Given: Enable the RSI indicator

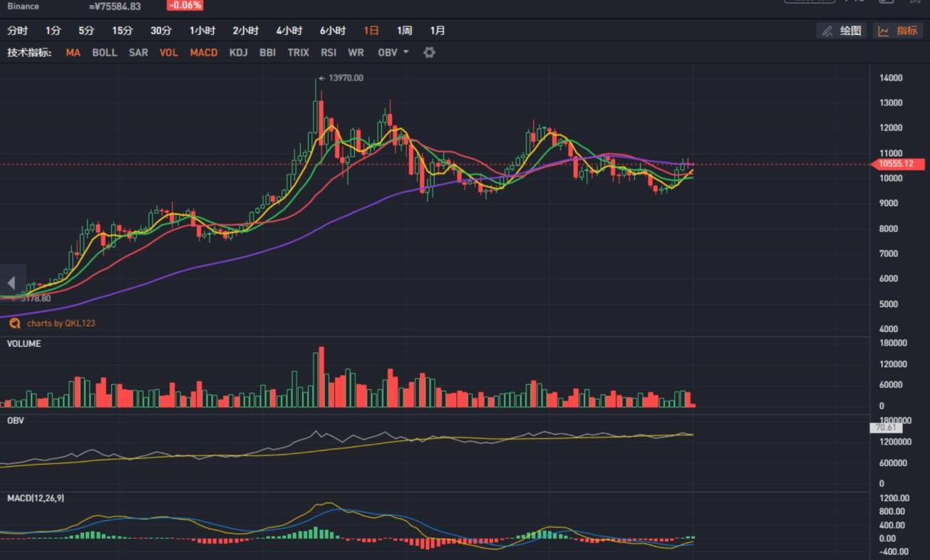Looking at the screenshot, I should point(329,53).
